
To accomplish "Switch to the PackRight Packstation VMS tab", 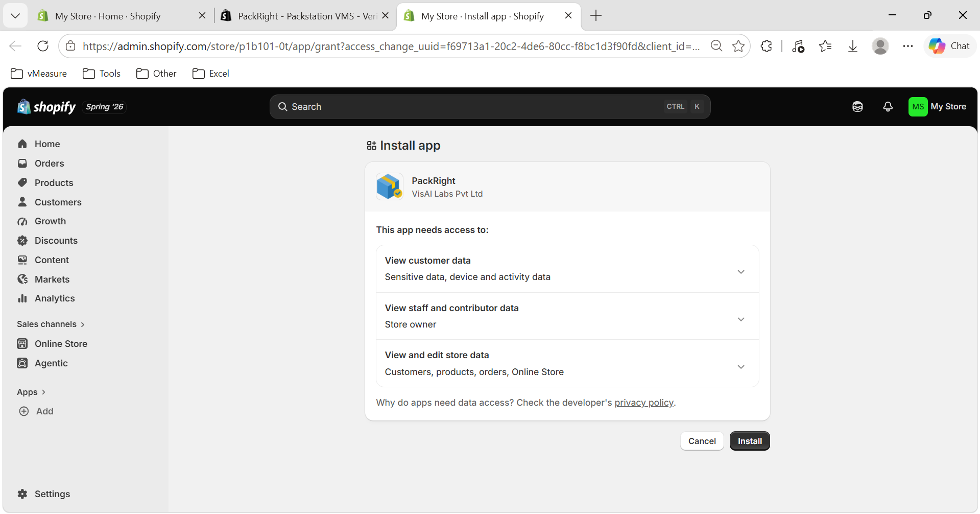I will coord(305,16).
